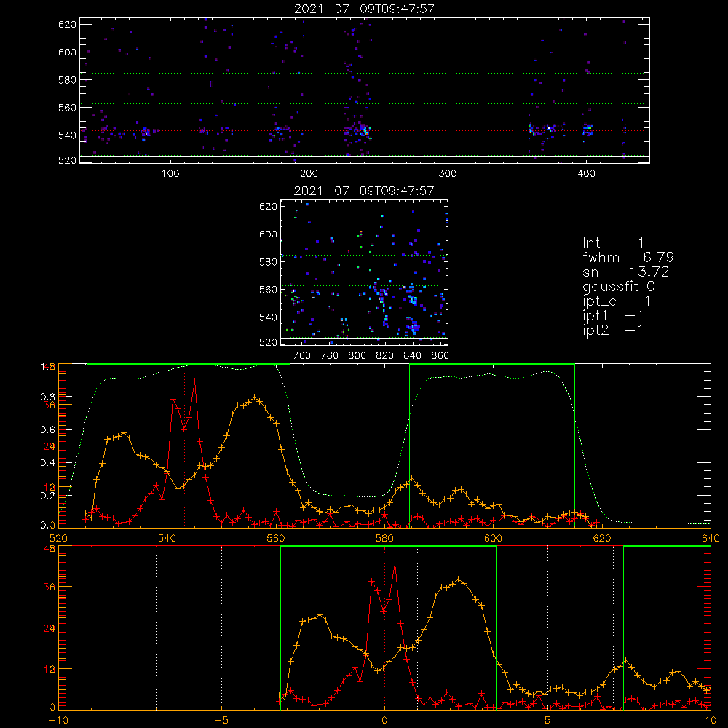Click the white 0.8 y-axis label
The image size is (728, 728).
point(47,397)
